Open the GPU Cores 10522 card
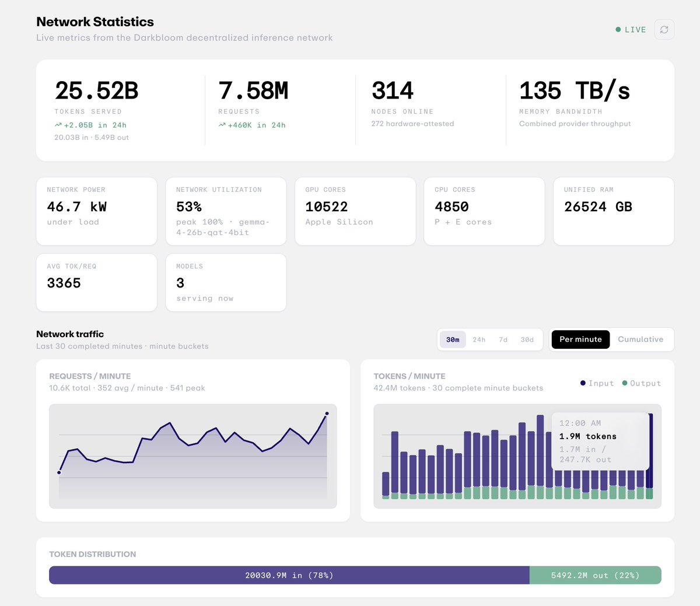 coord(355,211)
